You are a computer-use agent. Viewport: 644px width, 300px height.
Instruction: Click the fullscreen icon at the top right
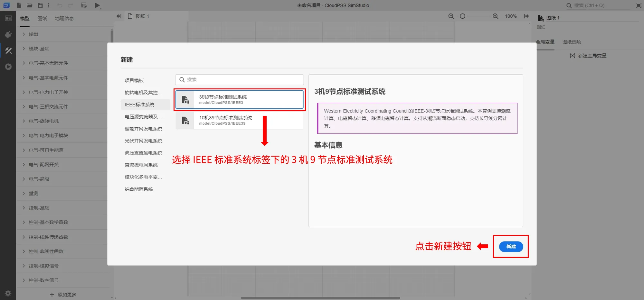pos(639,5)
